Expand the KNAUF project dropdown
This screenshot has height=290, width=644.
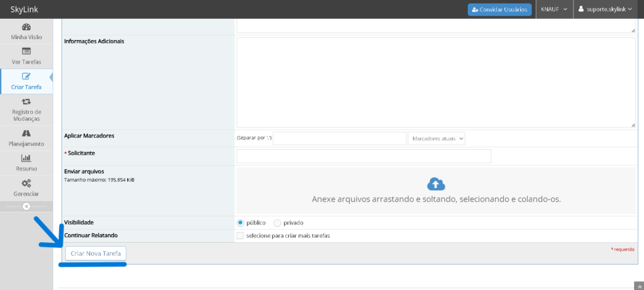pos(554,9)
